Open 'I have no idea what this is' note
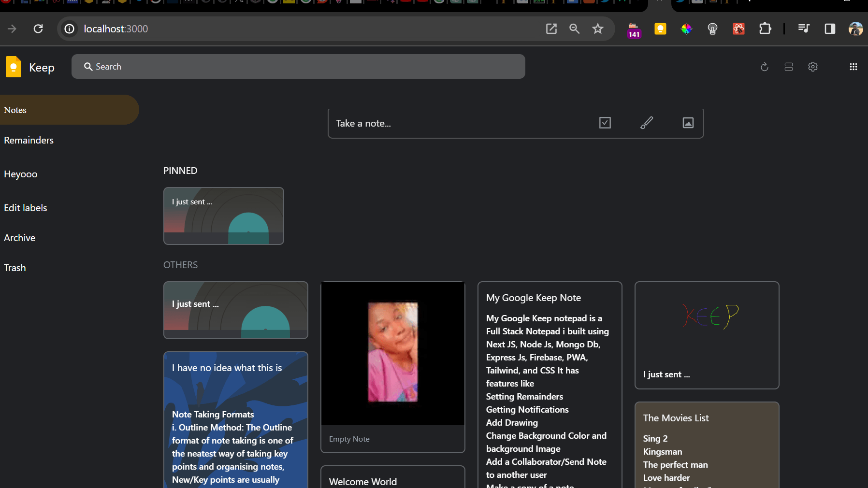Image resolution: width=868 pixels, height=488 pixels. [236, 420]
